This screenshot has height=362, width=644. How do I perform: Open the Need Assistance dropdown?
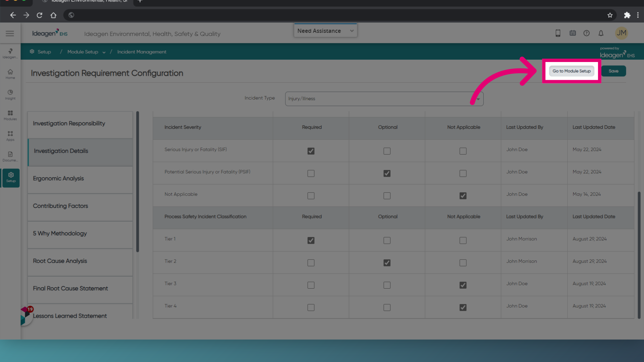pyautogui.click(x=325, y=31)
